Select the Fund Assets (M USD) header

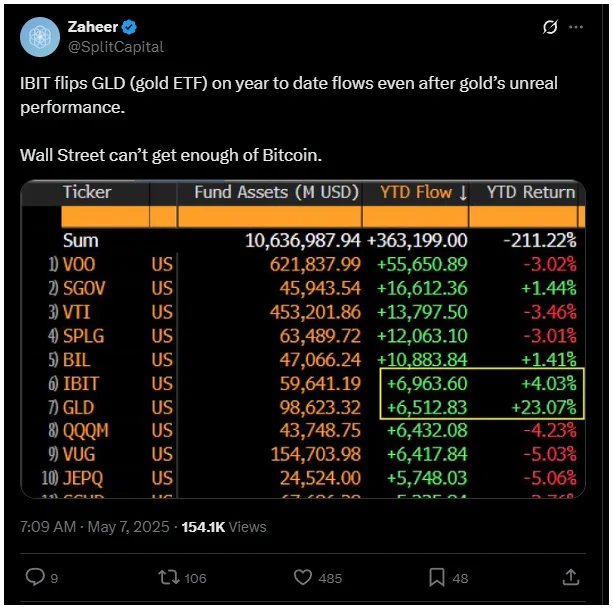coord(276,192)
